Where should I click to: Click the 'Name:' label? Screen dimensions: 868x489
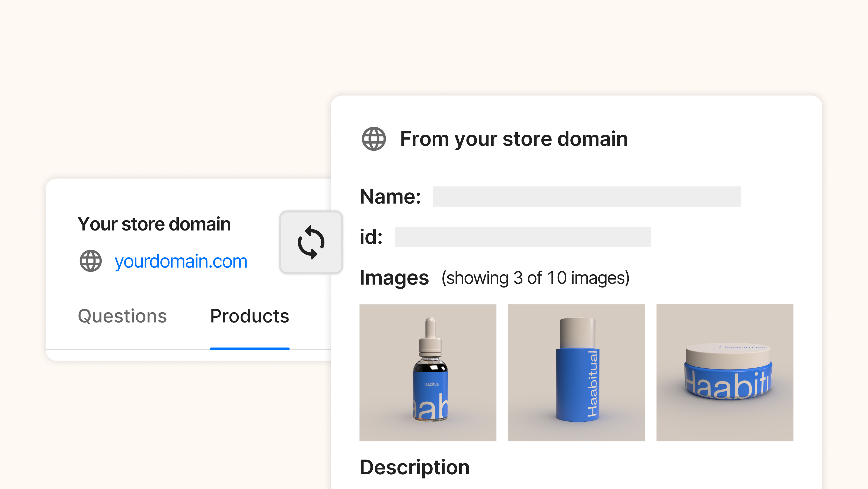click(390, 196)
